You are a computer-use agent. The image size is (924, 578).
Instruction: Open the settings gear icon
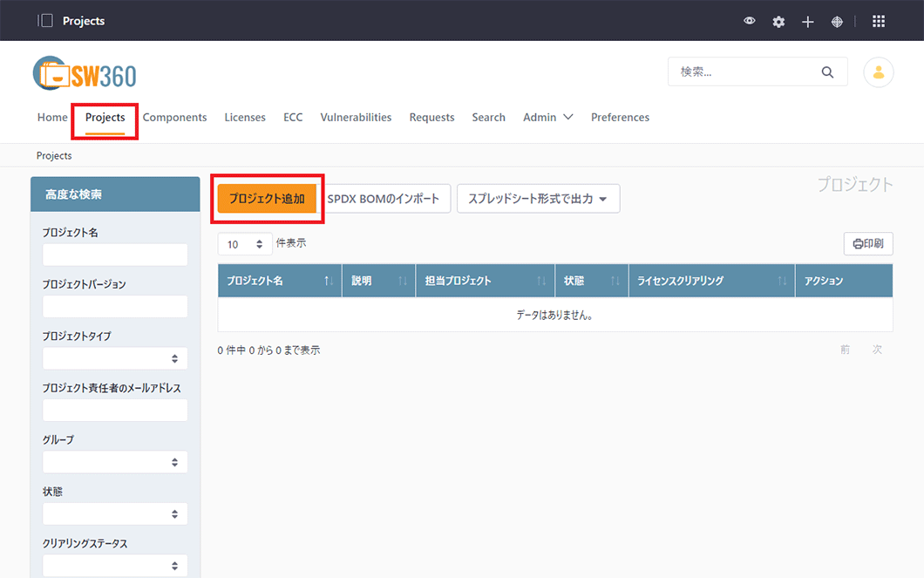[778, 21]
